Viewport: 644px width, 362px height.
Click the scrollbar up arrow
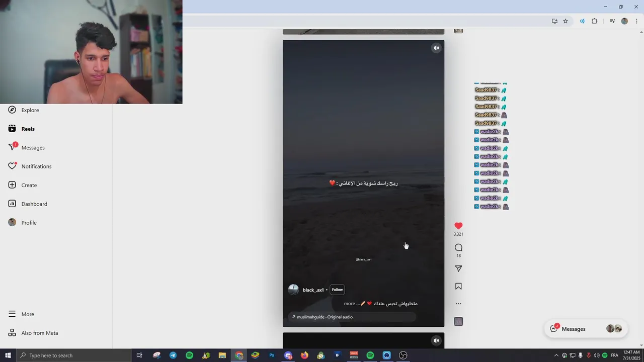pyautogui.click(x=641, y=33)
